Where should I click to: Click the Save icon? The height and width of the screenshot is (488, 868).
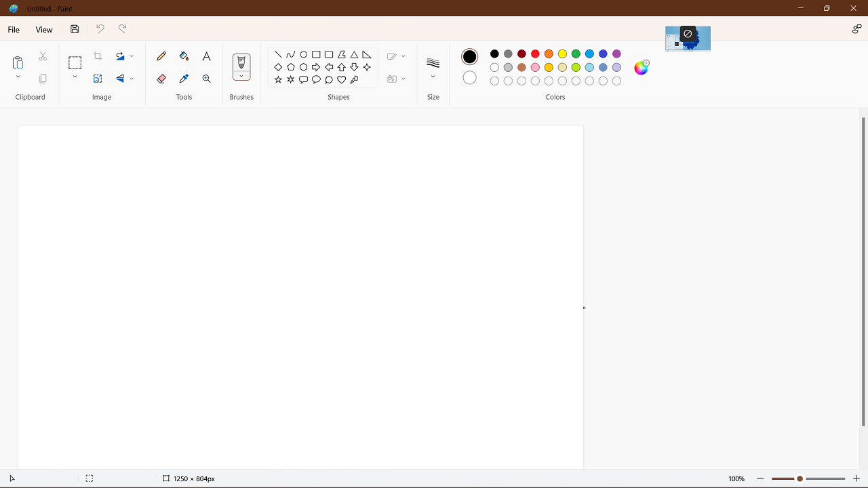coord(75,29)
